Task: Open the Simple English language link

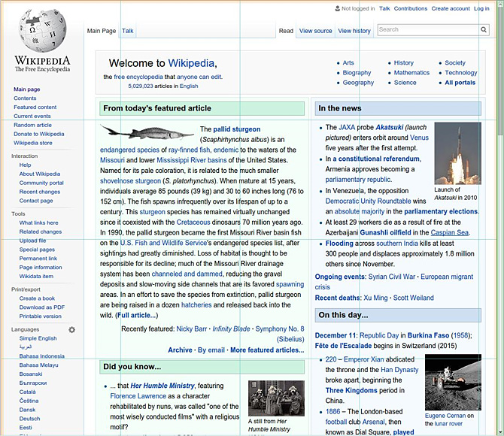Action: [38, 338]
